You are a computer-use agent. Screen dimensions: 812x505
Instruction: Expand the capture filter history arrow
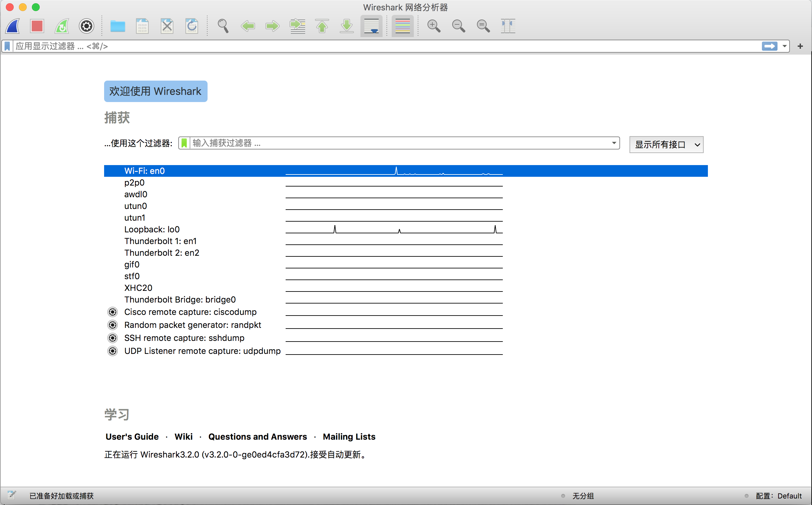tap(614, 143)
